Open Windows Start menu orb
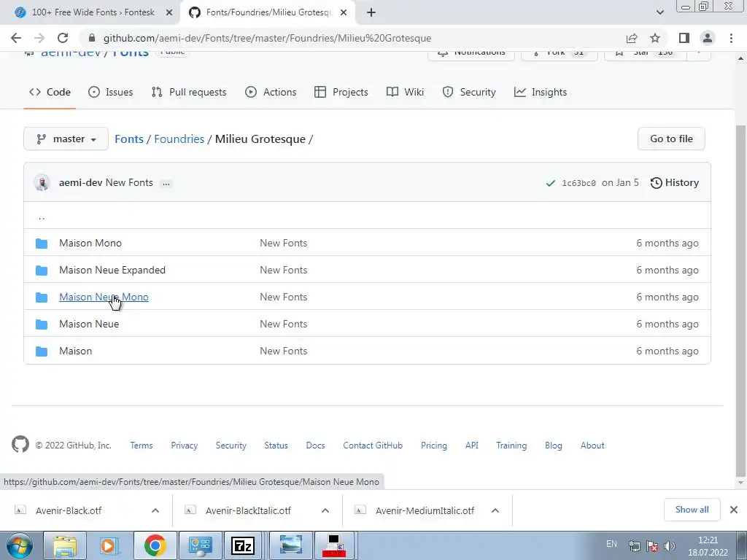747x560 pixels. [20, 545]
